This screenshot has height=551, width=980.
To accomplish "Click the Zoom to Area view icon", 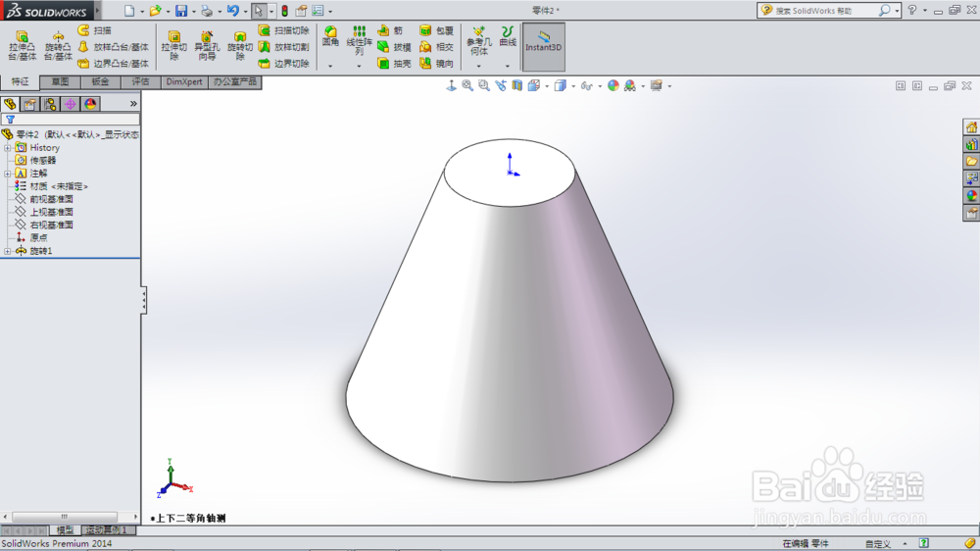I will click(x=484, y=85).
